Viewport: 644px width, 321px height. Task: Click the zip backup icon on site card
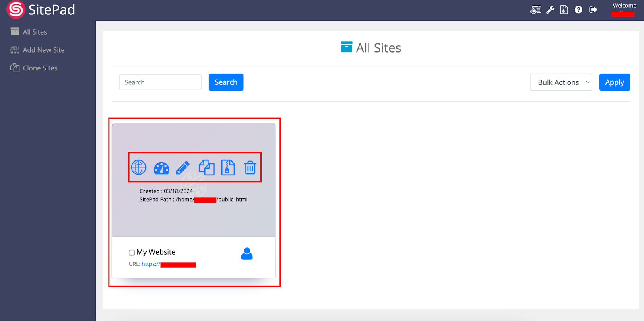click(x=228, y=167)
